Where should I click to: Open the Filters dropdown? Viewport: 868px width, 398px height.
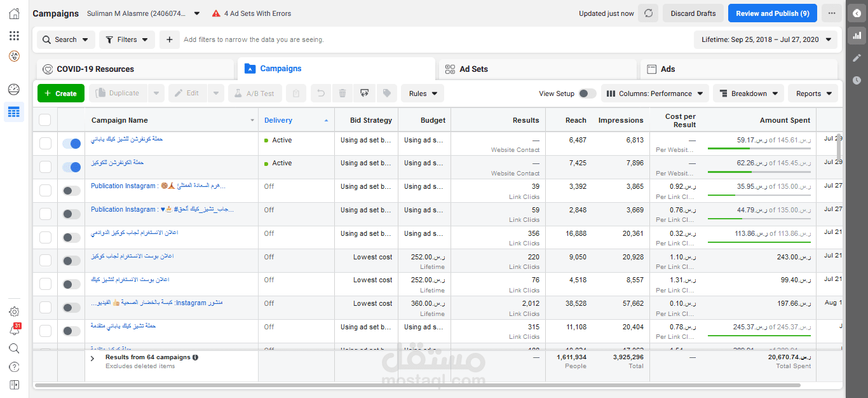127,39
